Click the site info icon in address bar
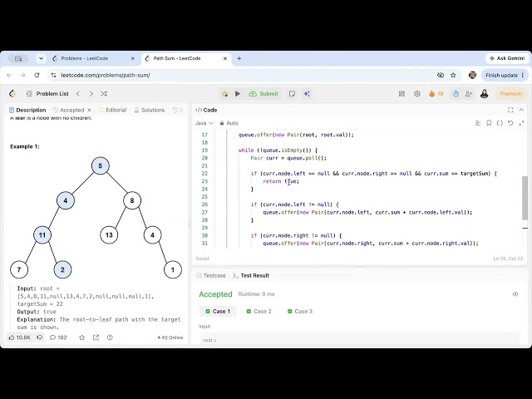This screenshot has width=532, height=399. (x=53, y=75)
